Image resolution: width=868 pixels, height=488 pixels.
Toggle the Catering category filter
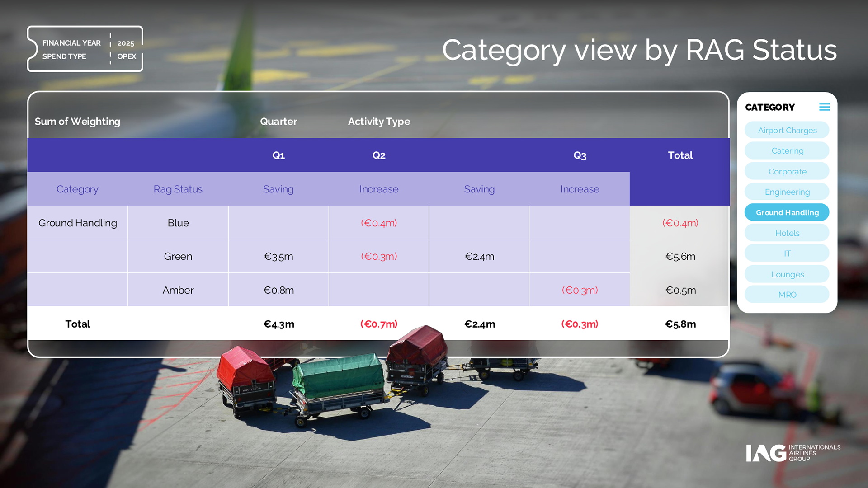click(x=787, y=151)
